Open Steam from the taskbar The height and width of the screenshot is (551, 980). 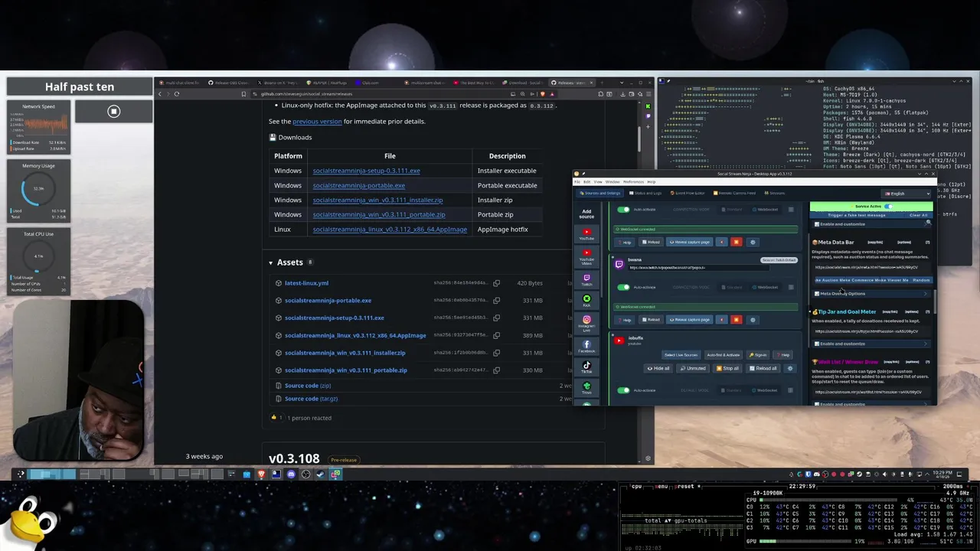coord(320,474)
